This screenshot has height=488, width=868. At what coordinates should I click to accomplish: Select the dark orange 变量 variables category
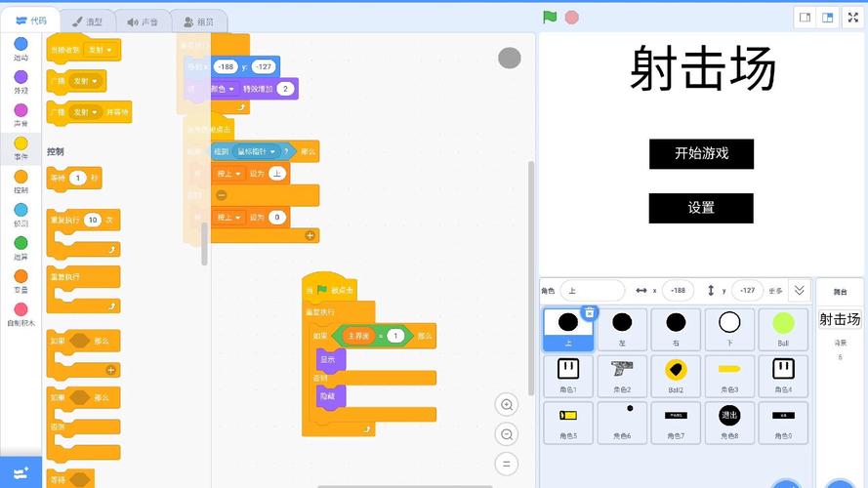pos(21,281)
